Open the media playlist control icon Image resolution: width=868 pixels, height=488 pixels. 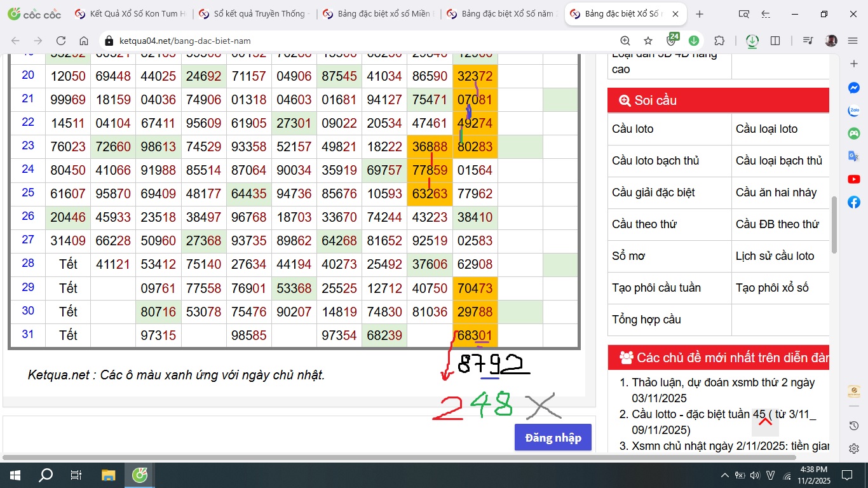[x=808, y=41]
